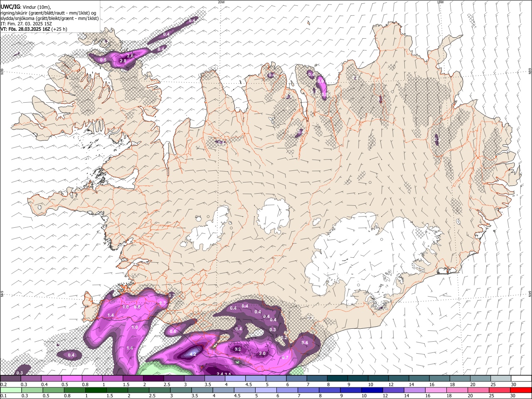Select the 'slydda/snjókoma (grátt/bleikt/grænt' description line
Viewport: 532px width, 399px height.
coord(49,18)
